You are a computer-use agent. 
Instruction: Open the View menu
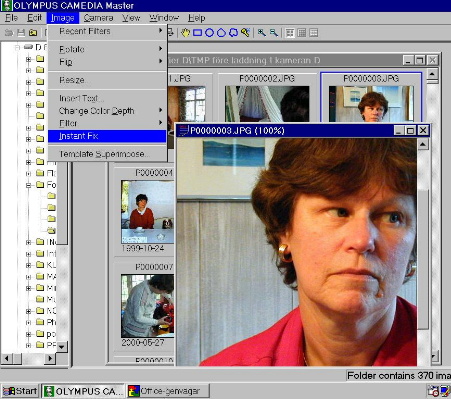[x=131, y=18]
